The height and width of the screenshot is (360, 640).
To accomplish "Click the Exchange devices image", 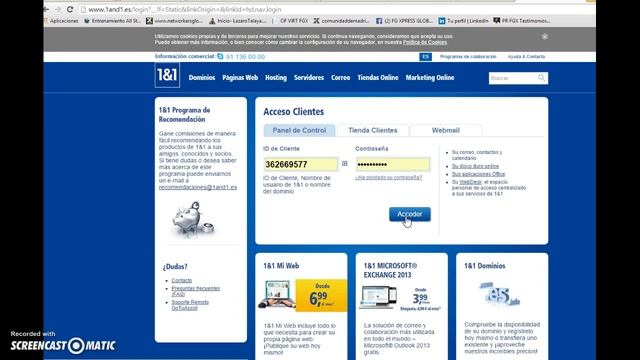I will tap(378, 297).
